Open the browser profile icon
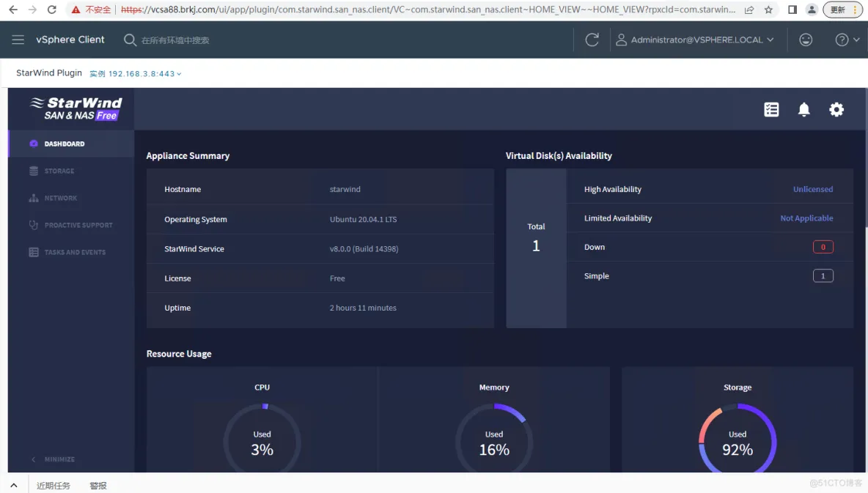This screenshot has width=868, height=493. (x=812, y=10)
